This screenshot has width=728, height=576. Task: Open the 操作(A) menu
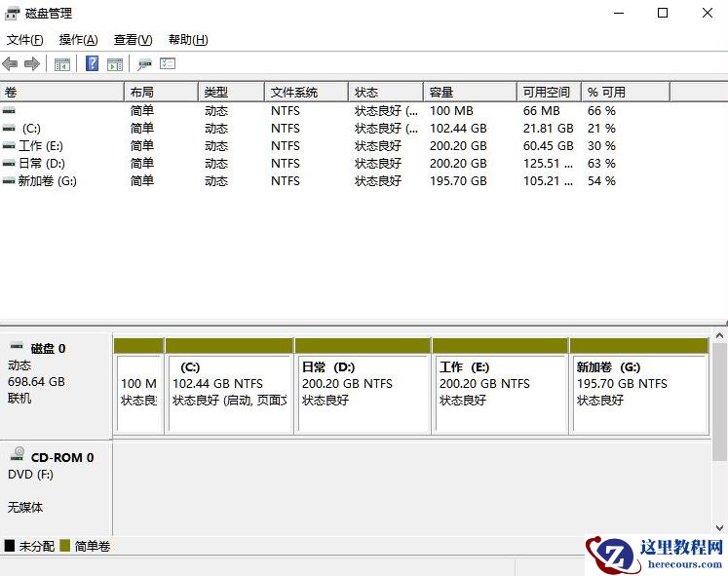(x=79, y=40)
